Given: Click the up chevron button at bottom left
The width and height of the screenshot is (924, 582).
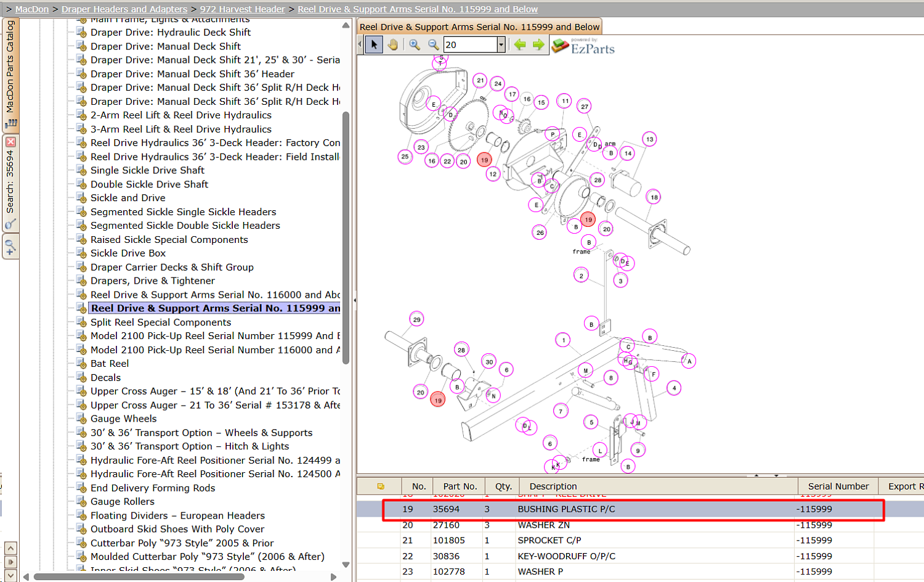Looking at the screenshot, I should tap(10, 548).
